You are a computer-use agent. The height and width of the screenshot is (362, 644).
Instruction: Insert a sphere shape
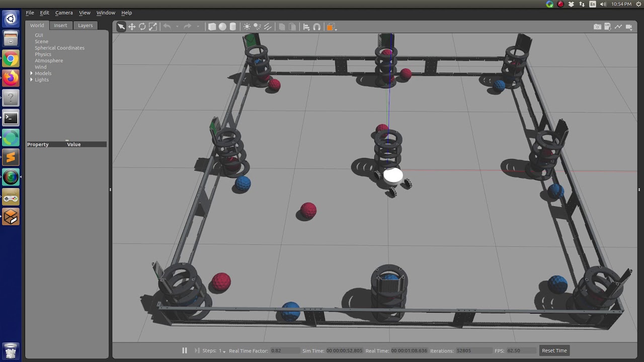coord(222,27)
